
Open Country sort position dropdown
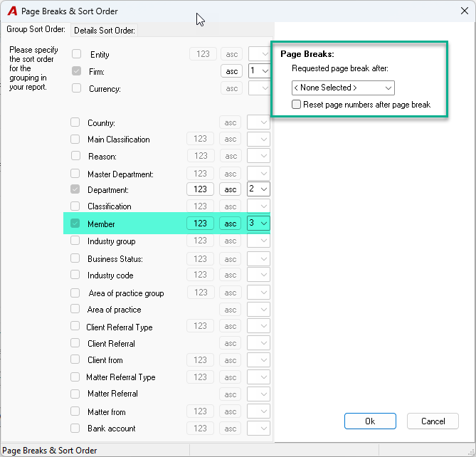(258, 122)
